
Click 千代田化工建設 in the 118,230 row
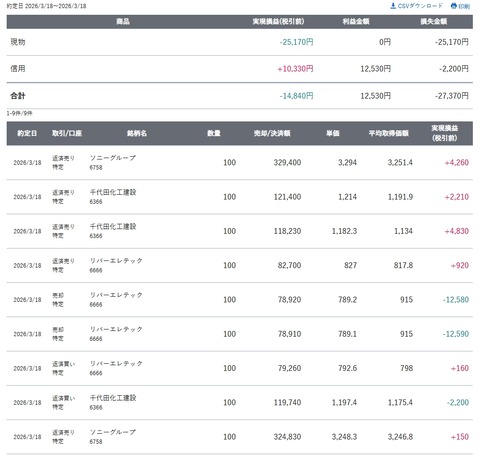pos(113,227)
